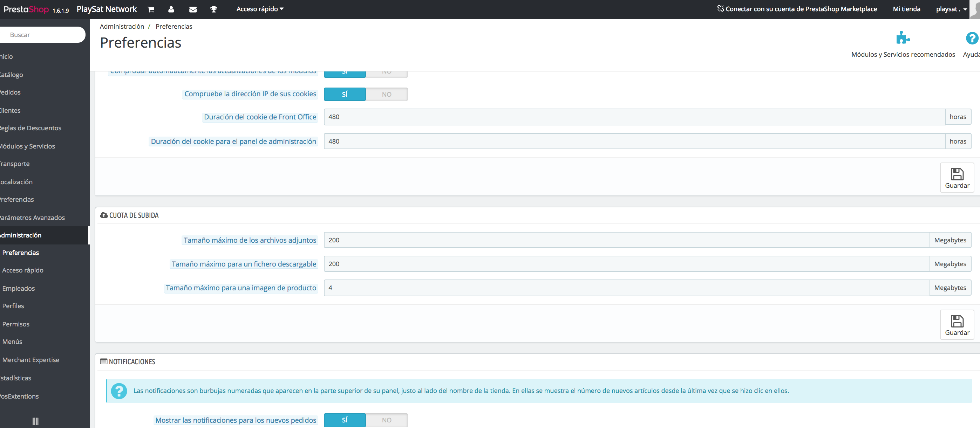Screen dimensions: 980x428
Task: Collapse sidebar using the bars icon
Action: tap(35, 421)
